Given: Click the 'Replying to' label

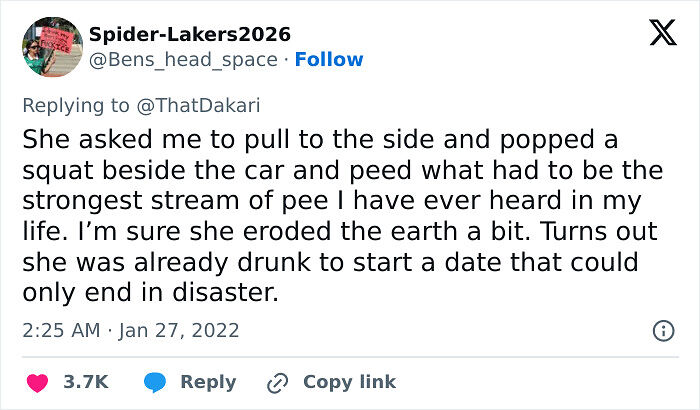Looking at the screenshot, I should 79,106.
